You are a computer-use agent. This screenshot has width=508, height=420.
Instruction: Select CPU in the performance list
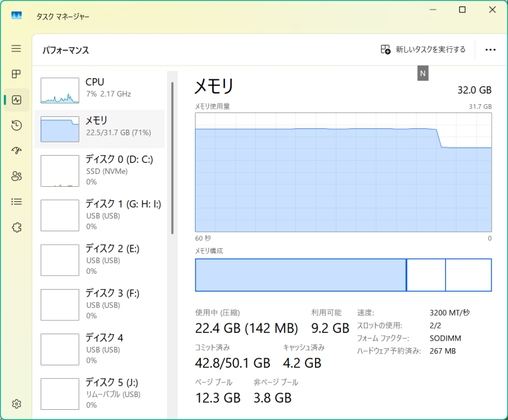click(x=100, y=90)
